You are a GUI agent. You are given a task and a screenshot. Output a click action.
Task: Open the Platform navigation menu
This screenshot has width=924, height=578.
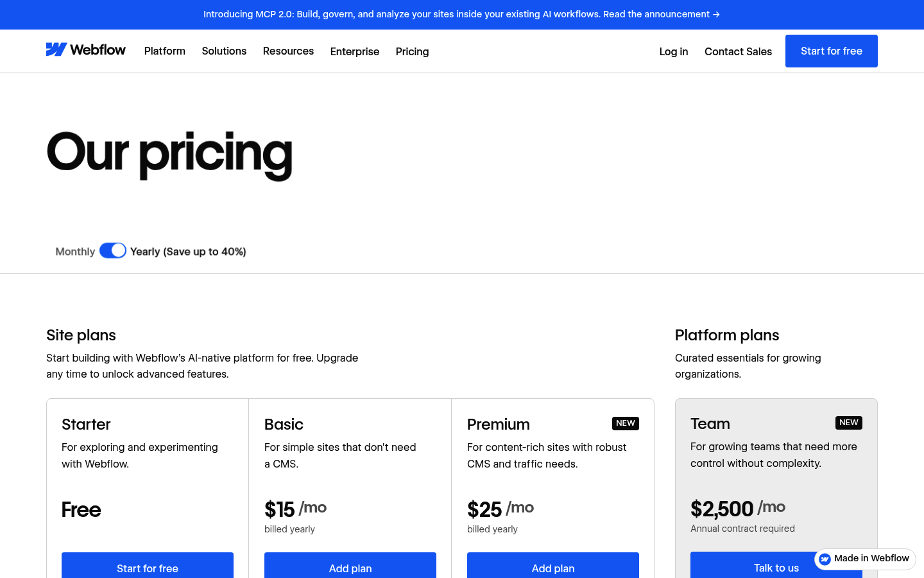(165, 51)
